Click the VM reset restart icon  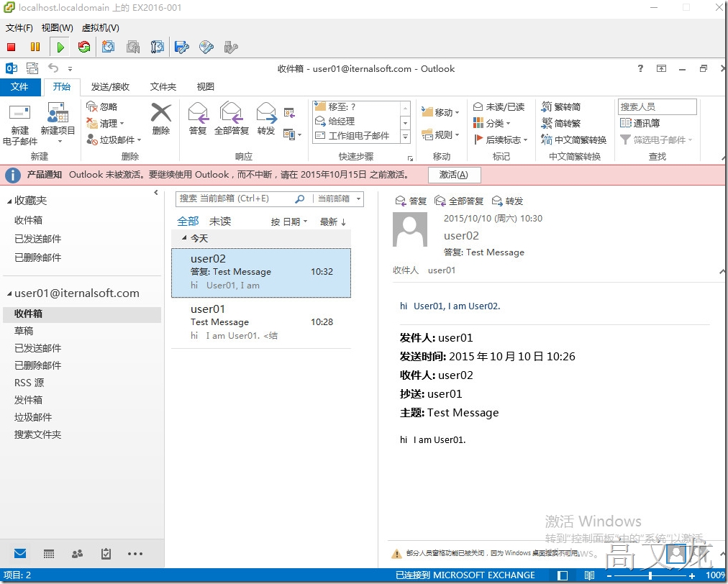pyautogui.click(x=84, y=47)
